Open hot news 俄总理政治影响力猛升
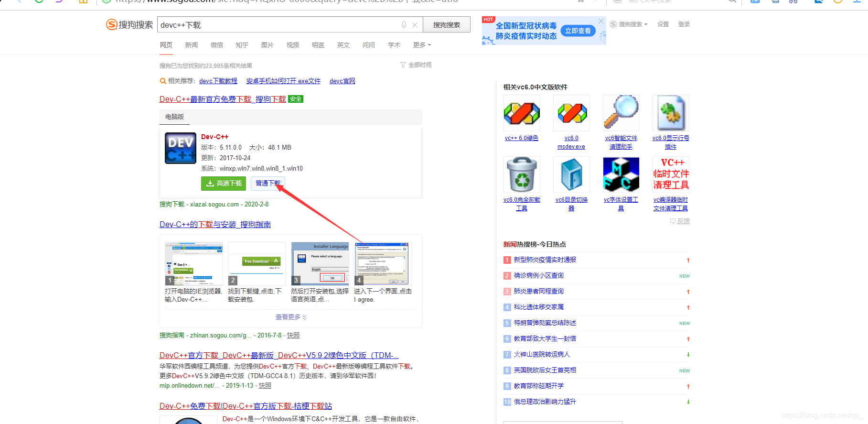Image resolution: width=868 pixels, height=424 pixels. point(545,402)
